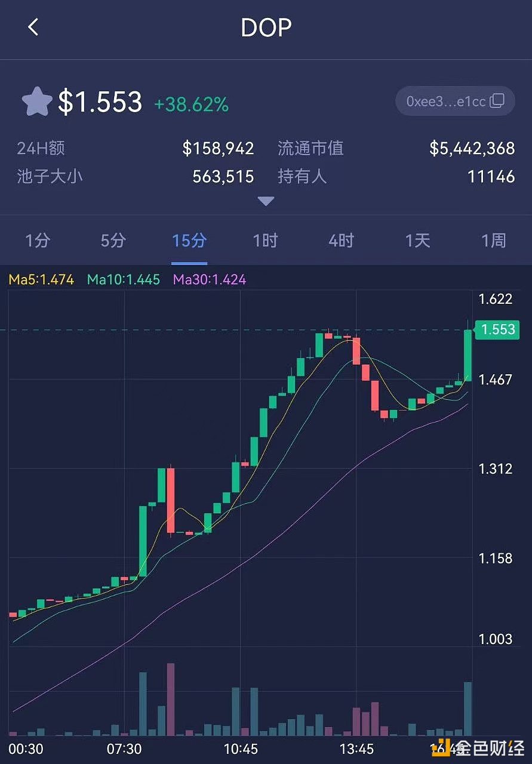This screenshot has width=532, height=764.
Task: Open the 4时 timeframe tab
Action: (x=342, y=241)
